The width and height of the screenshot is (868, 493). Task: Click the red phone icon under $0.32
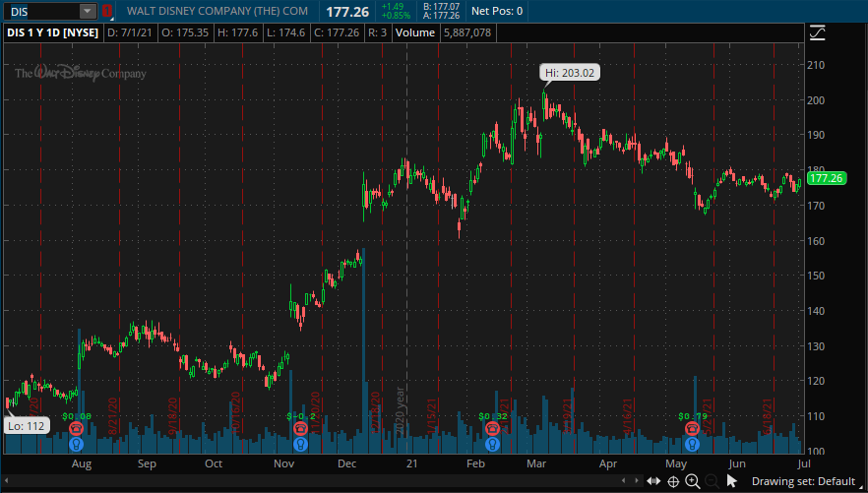[x=492, y=428]
